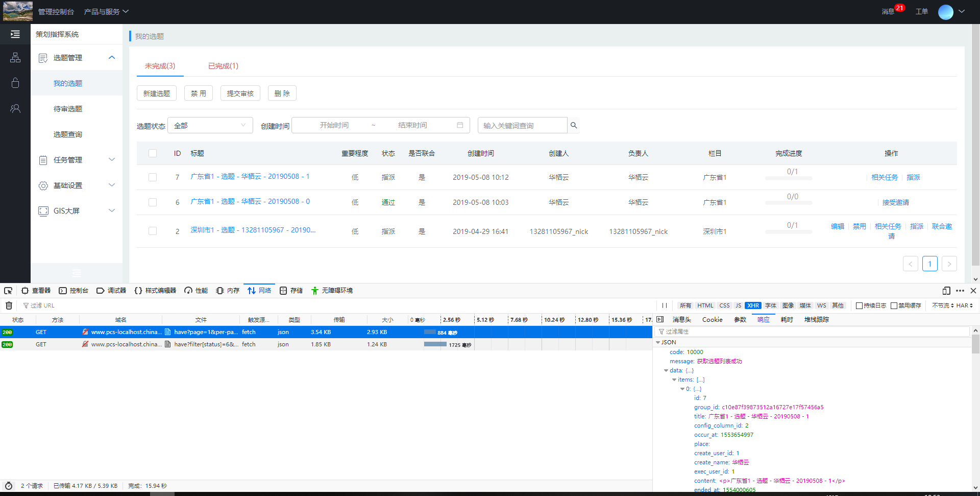Check the checkbox for row ID 7
The image size is (980, 496).
[153, 177]
